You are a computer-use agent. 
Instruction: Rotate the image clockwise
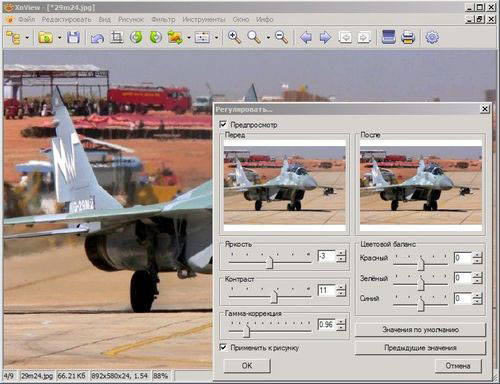click(155, 37)
